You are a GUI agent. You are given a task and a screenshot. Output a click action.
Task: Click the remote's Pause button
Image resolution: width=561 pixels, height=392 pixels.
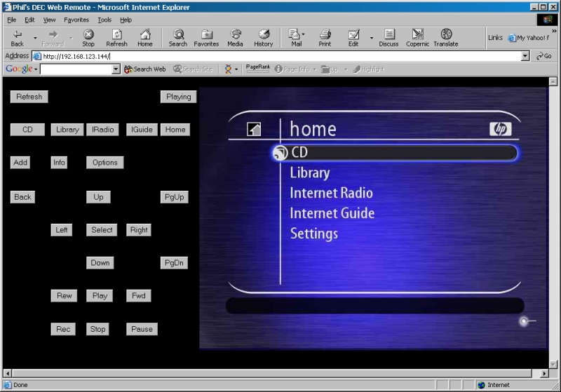[x=142, y=329]
